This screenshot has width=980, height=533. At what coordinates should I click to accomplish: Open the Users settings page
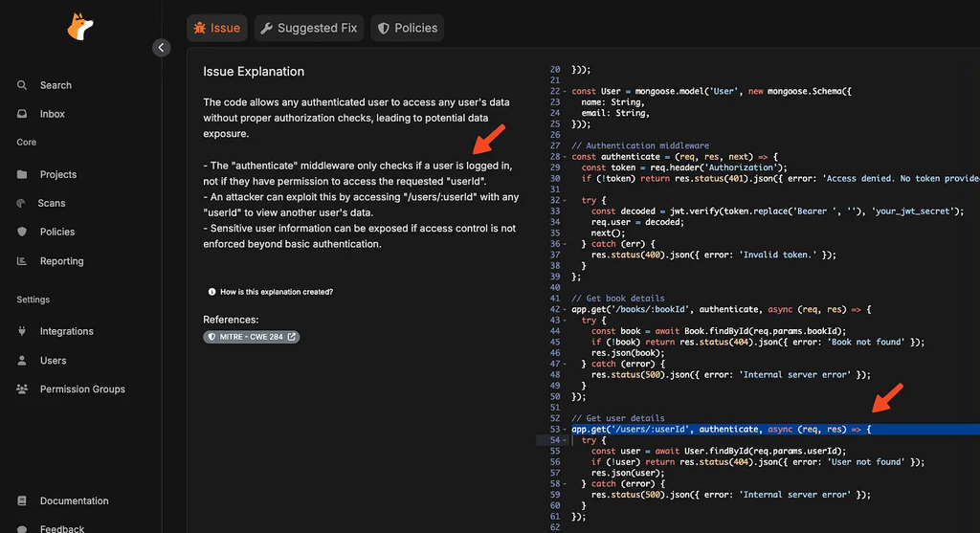[54, 361]
